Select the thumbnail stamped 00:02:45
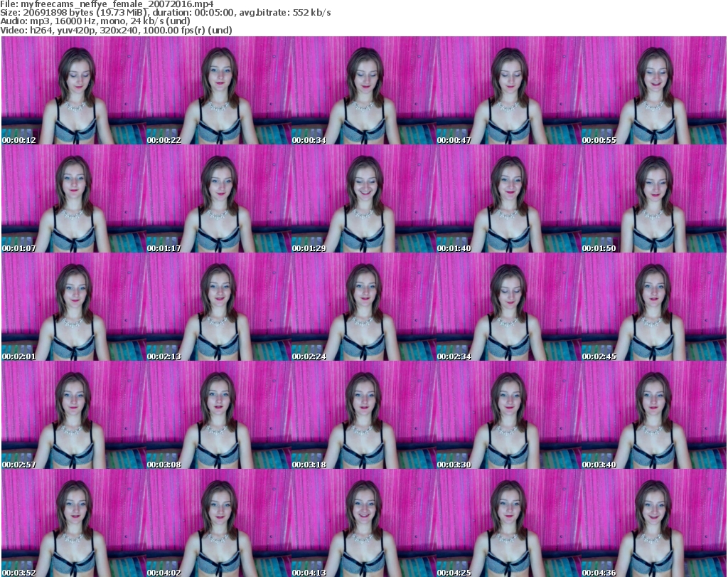 tap(654, 307)
